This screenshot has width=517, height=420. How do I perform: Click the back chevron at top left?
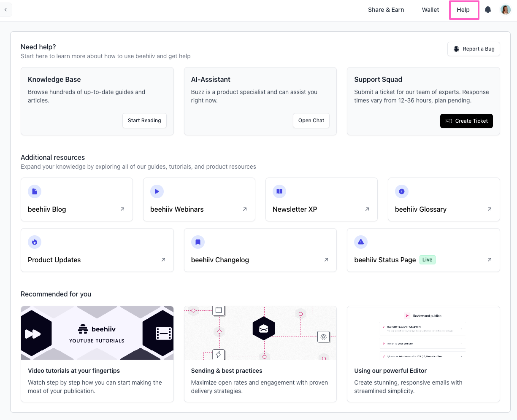5,10
